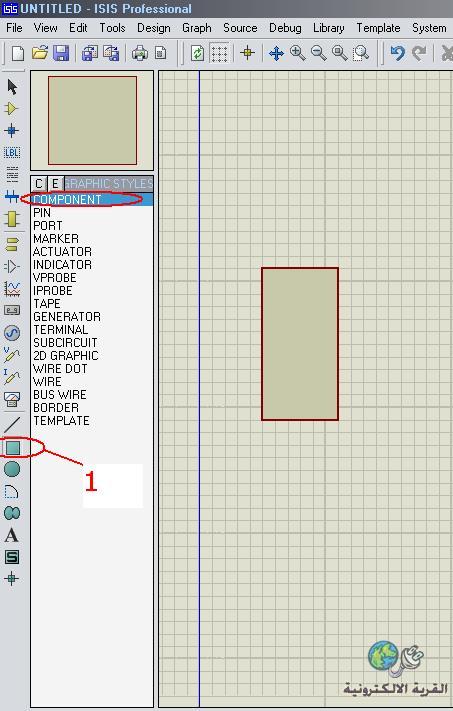Save the design using the floppy icon
This screenshot has width=453, height=711.
pyautogui.click(x=61, y=54)
